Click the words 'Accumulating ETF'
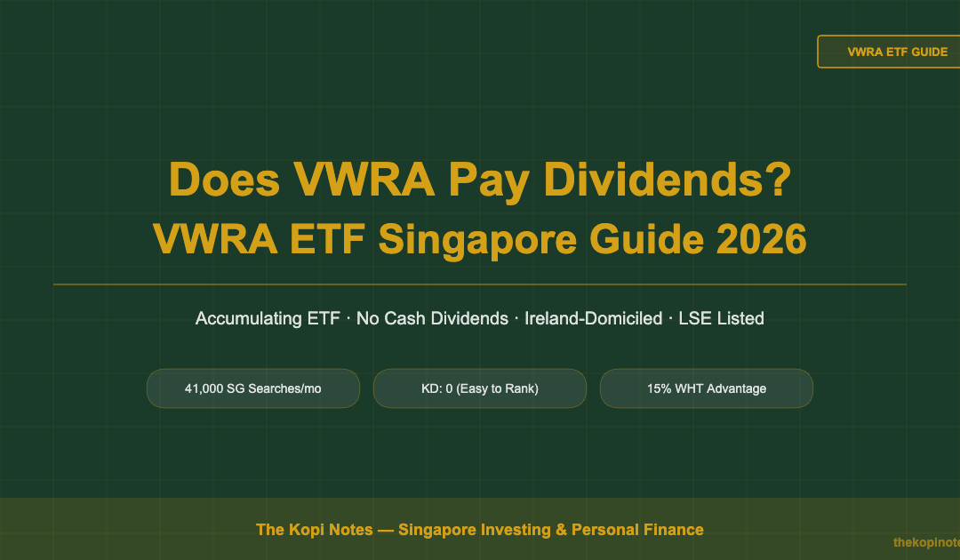960x560 pixels. click(268, 318)
